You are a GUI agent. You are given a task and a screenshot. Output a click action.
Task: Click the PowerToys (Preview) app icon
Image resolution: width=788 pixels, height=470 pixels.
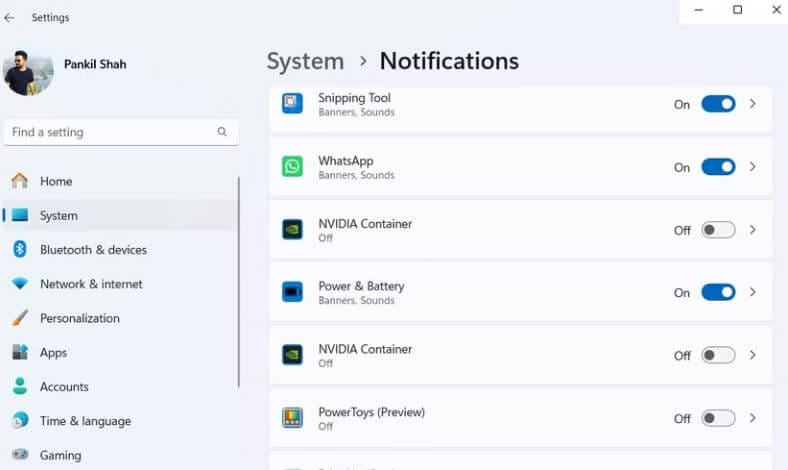pyautogui.click(x=292, y=418)
